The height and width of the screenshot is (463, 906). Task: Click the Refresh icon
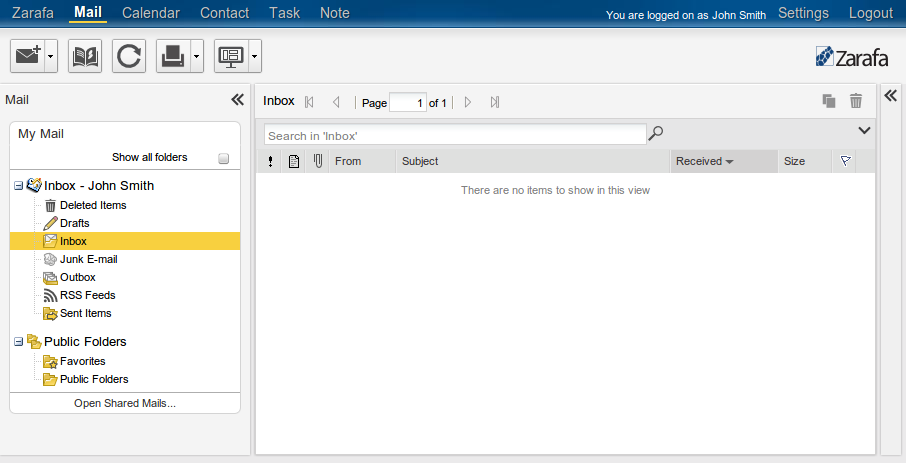click(x=129, y=56)
